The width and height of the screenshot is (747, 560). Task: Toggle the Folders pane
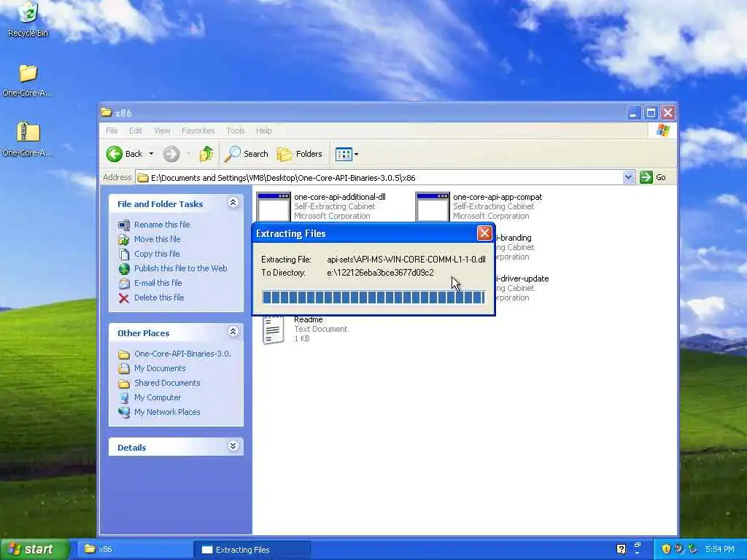click(x=300, y=154)
